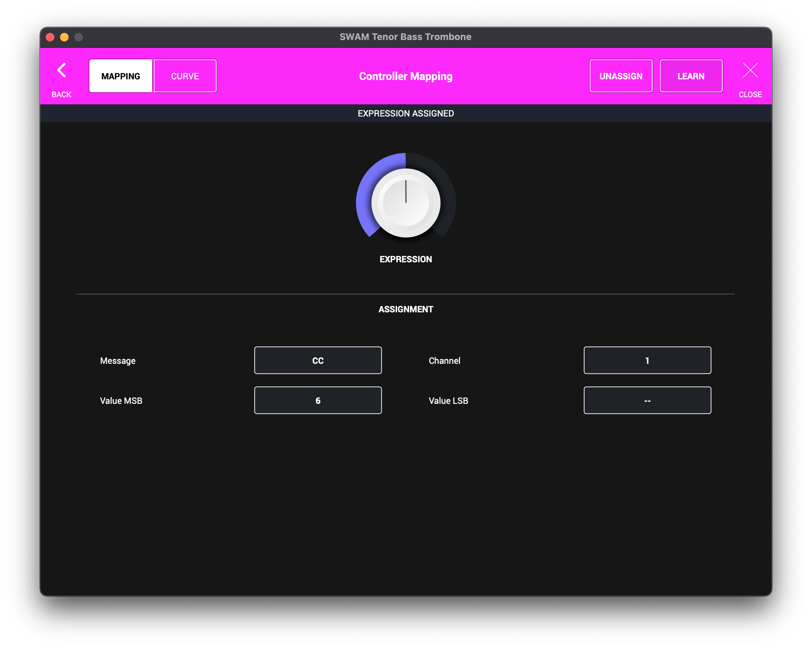Open the Message type CC dropdown

click(x=318, y=361)
